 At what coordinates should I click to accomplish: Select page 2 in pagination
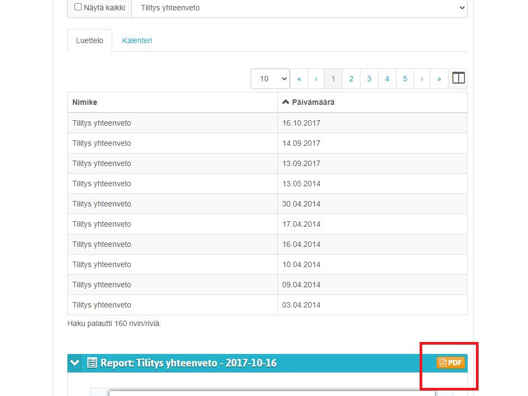351,79
